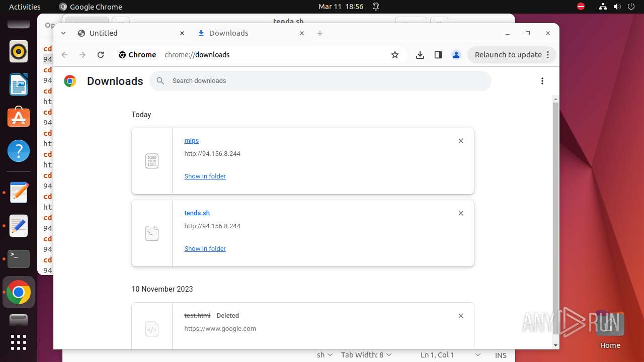Focus Search downloads field
The width and height of the screenshot is (644, 362).
(x=320, y=81)
